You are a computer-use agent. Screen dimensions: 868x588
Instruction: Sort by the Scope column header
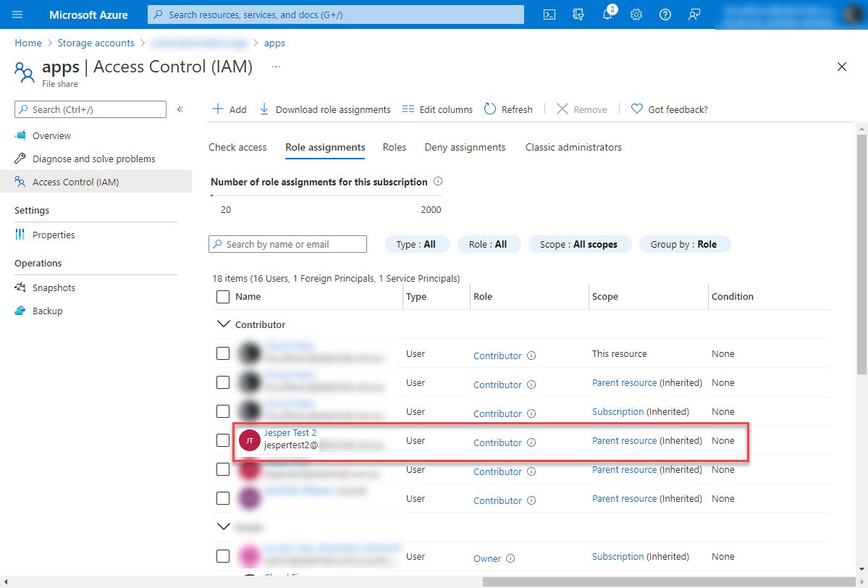(x=604, y=297)
